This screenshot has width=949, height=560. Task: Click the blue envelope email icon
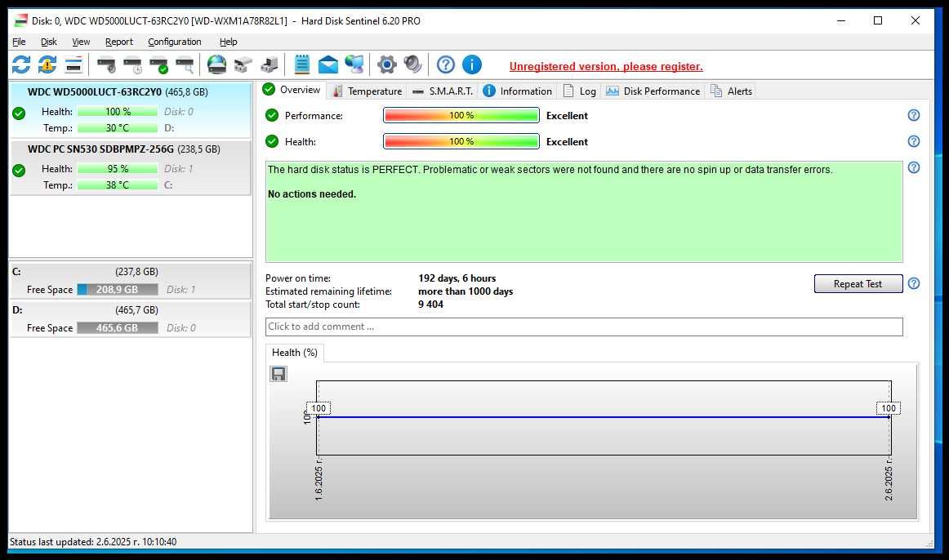coord(328,64)
